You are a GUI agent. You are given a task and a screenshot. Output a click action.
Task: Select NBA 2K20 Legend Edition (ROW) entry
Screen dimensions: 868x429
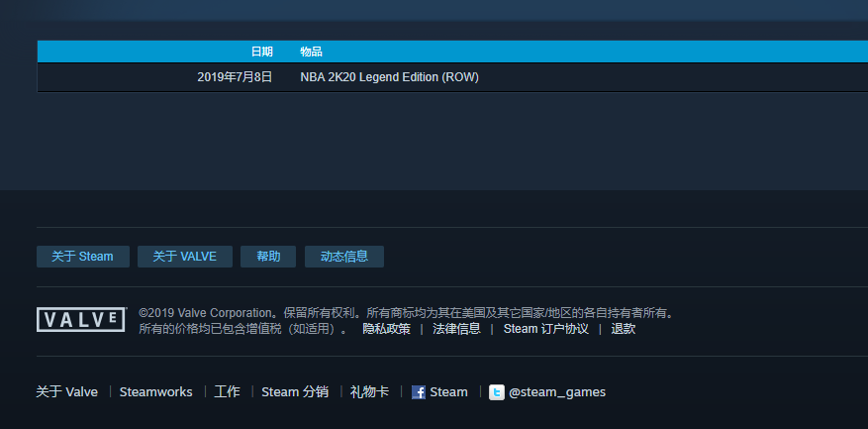click(x=389, y=77)
